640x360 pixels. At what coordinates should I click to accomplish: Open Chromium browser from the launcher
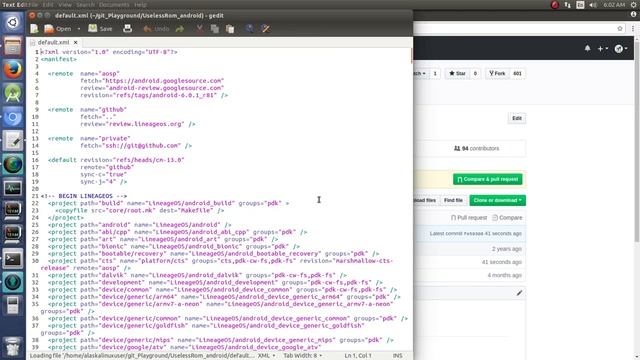13,118
